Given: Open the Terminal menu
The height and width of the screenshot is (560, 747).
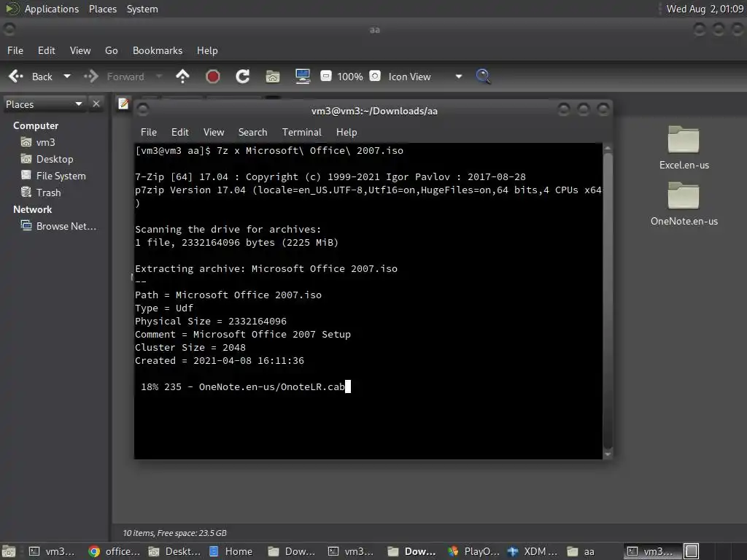Looking at the screenshot, I should point(301,132).
